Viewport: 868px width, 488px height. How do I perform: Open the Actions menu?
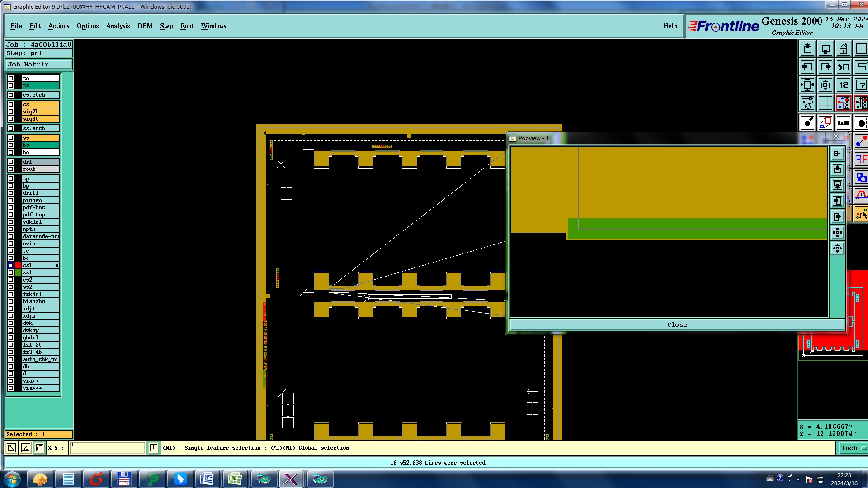point(59,26)
